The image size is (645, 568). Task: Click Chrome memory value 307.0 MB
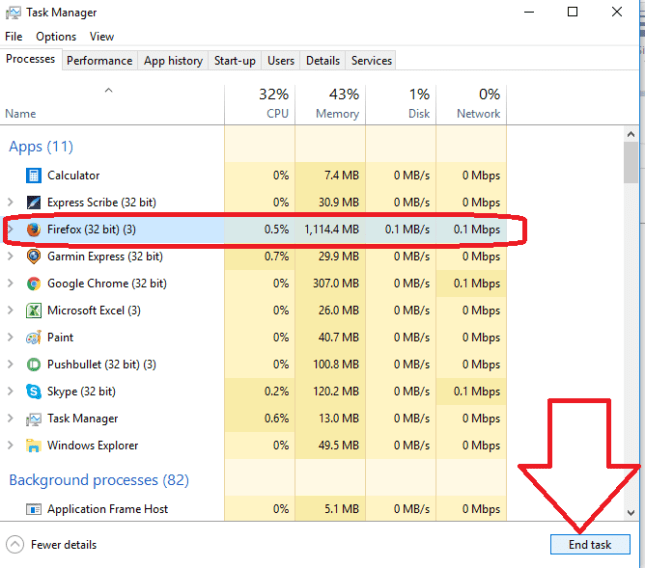pos(336,284)
